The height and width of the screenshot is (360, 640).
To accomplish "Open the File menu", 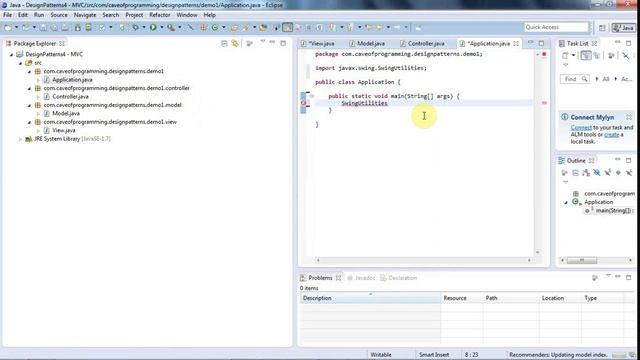I will pyautogui.click(x=7, y=15).
